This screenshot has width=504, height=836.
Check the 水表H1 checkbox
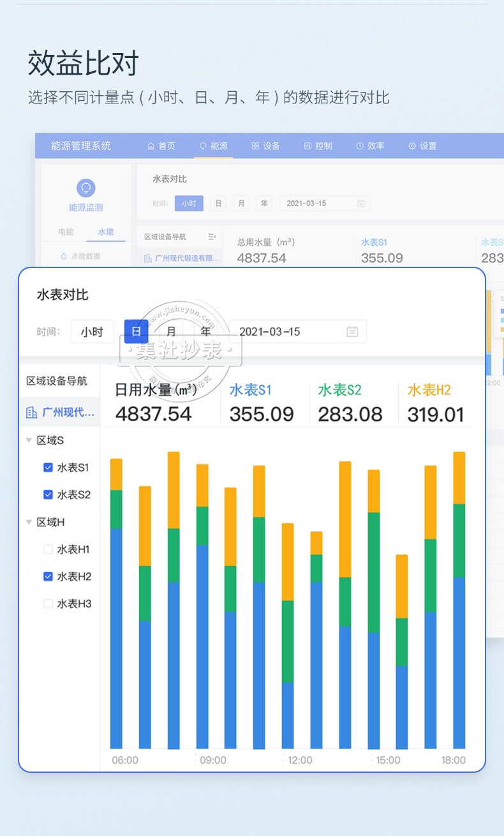[x=48, y=549]
